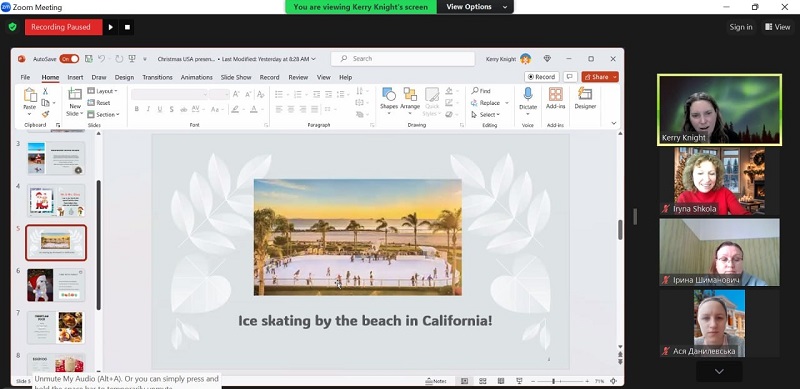Customize Quick Access Toolbar arrow

coord(144,59)
